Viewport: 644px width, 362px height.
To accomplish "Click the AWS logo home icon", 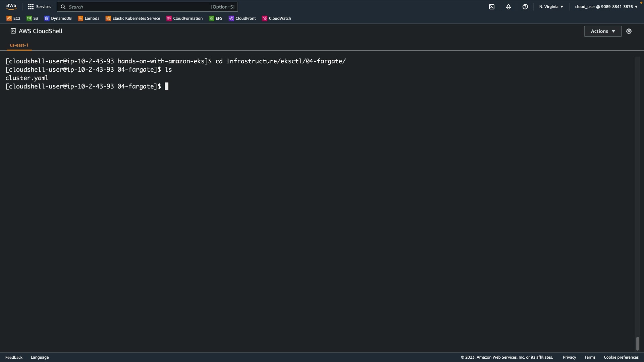I will coord(11,6).
